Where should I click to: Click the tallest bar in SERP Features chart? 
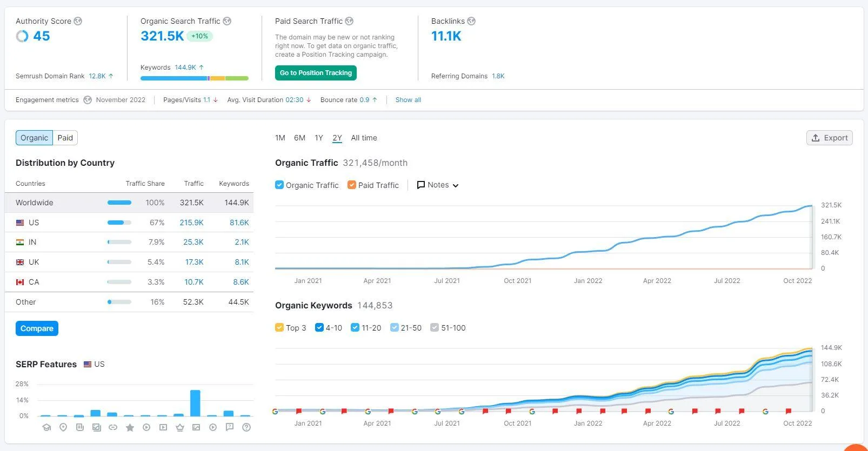click(195, 403)
